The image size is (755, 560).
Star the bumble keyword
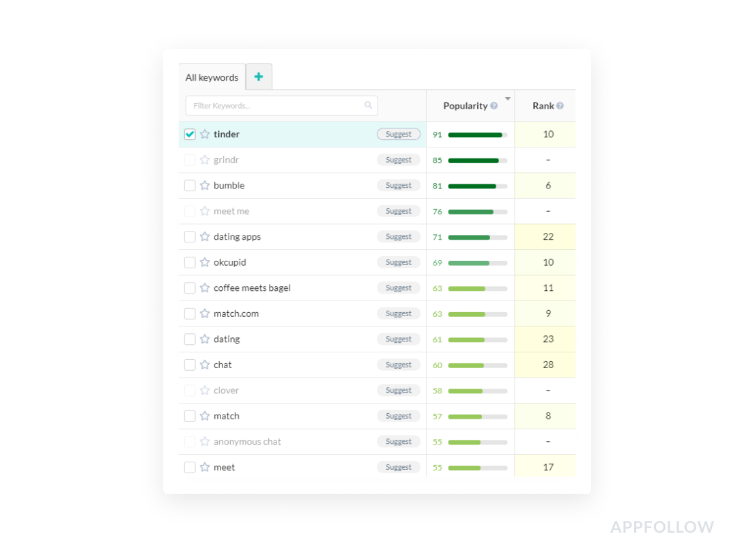coord(205,185)
